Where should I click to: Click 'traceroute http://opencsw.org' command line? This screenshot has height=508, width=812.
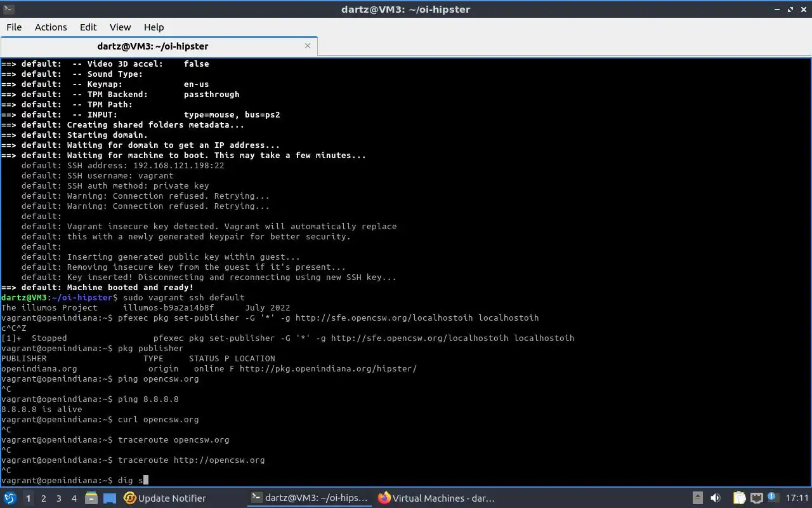coord(133,460)
